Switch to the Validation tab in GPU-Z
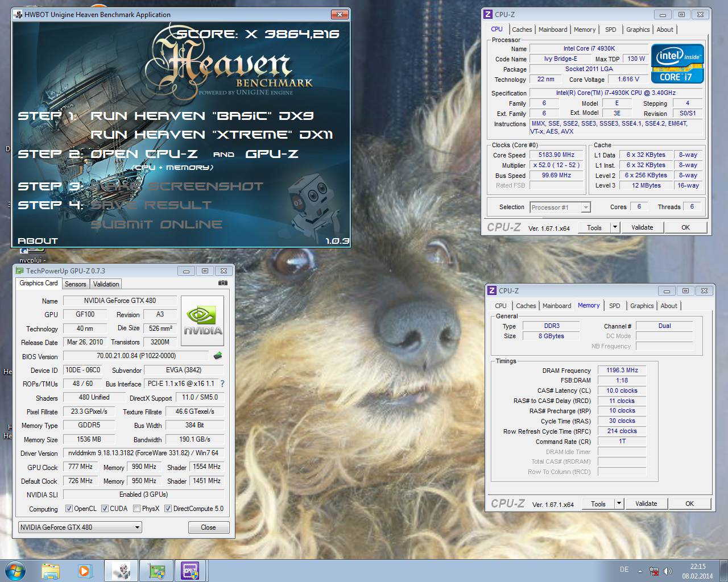The image size is (728, 582). tap(106, 284)
